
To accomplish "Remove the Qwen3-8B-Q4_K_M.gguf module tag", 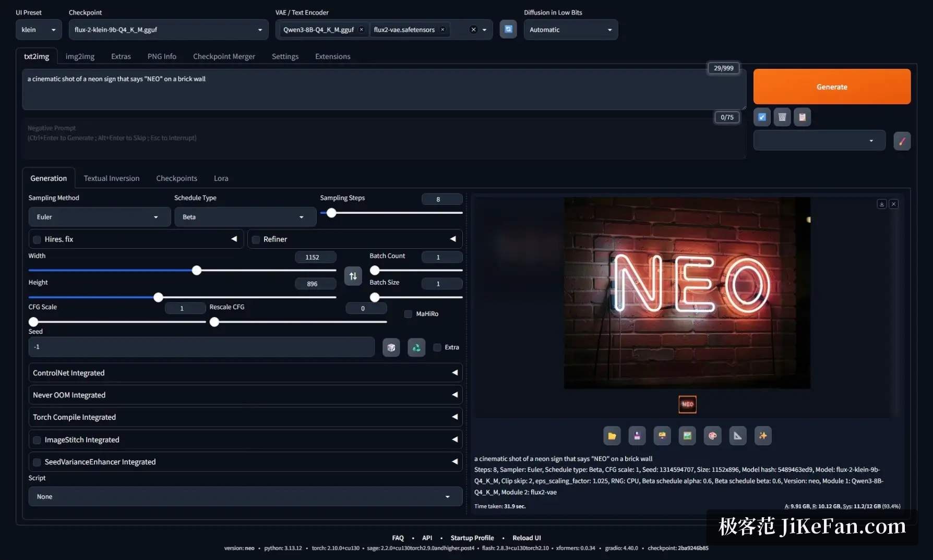I will tap(361, 30).
